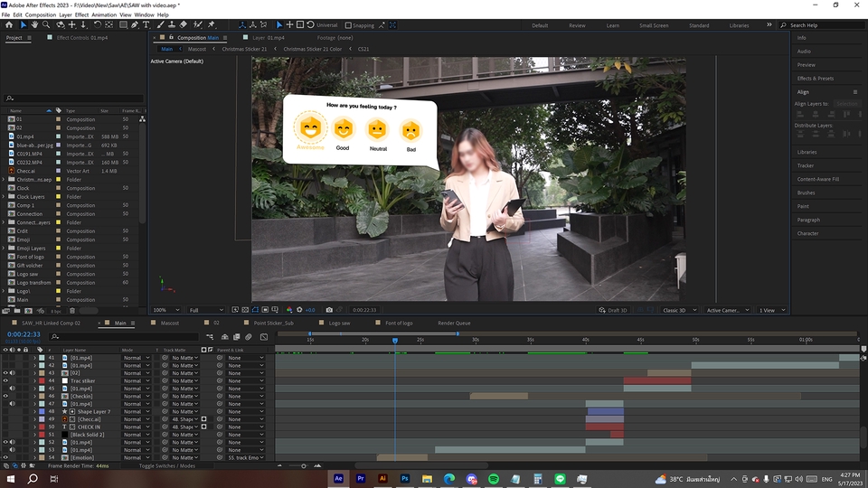Open After Effects from the Windows taskbar
Viewport: 868px width, 488px height.
tap(338, 479)
